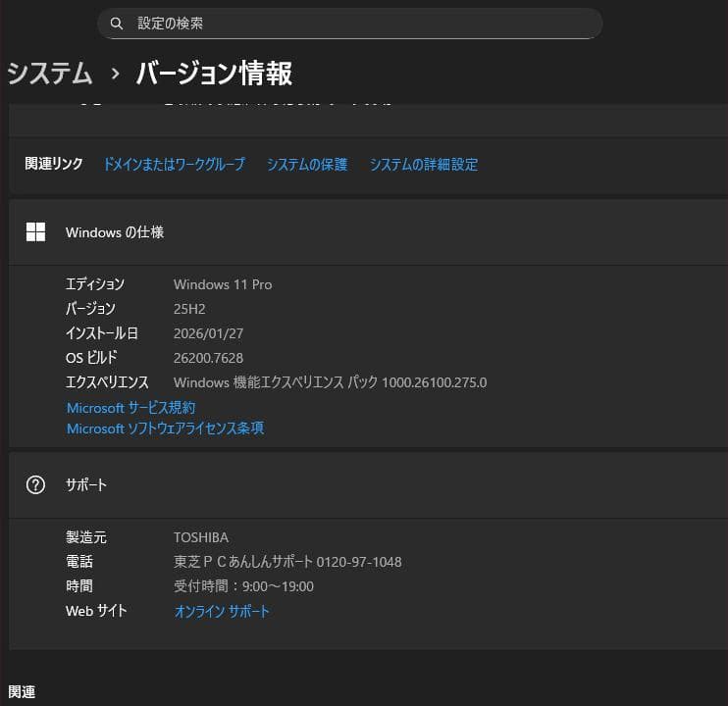Click the question mark support icon
728x706 pixels.
click(36, 484)
